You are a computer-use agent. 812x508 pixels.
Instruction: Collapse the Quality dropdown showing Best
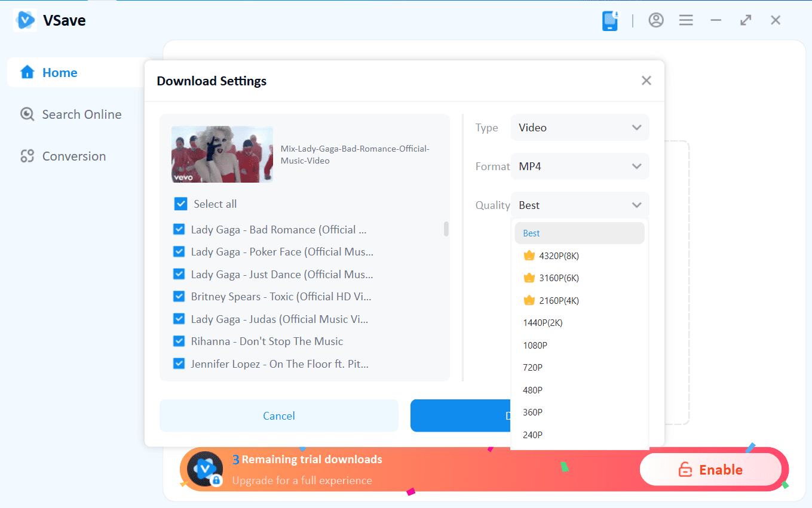pyautogui.click(x=580, y=205)
